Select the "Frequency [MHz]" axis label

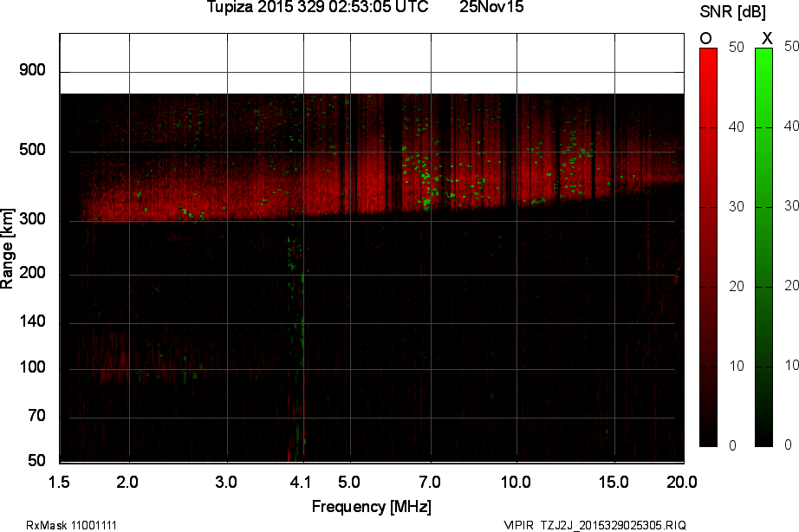[371, 507]
